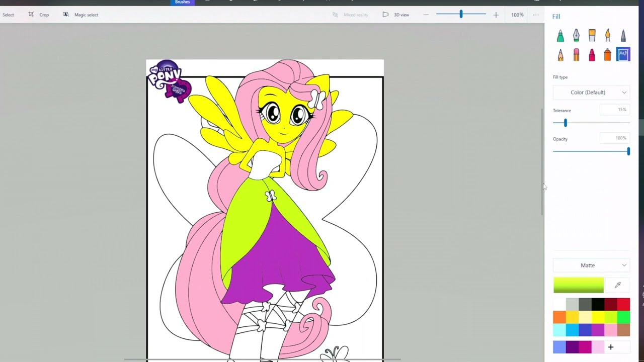
Task: Open the three-dots more options menu
Action: [x=536, y=15]
